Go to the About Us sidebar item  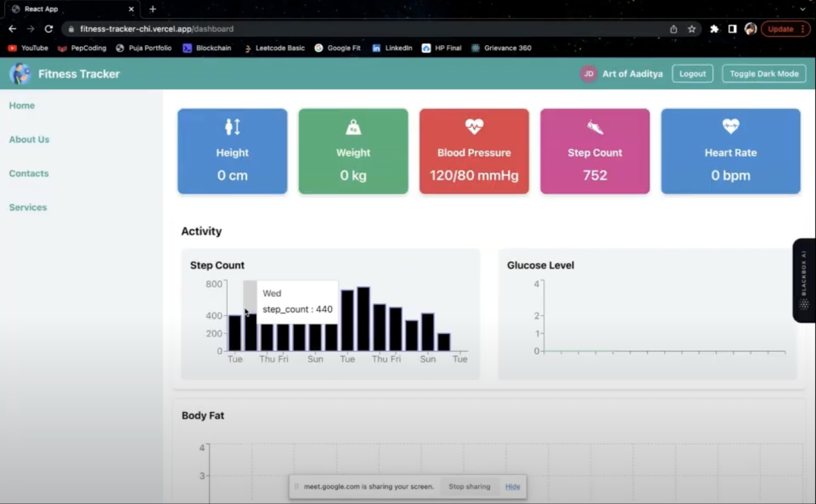(x=29, y=140)
